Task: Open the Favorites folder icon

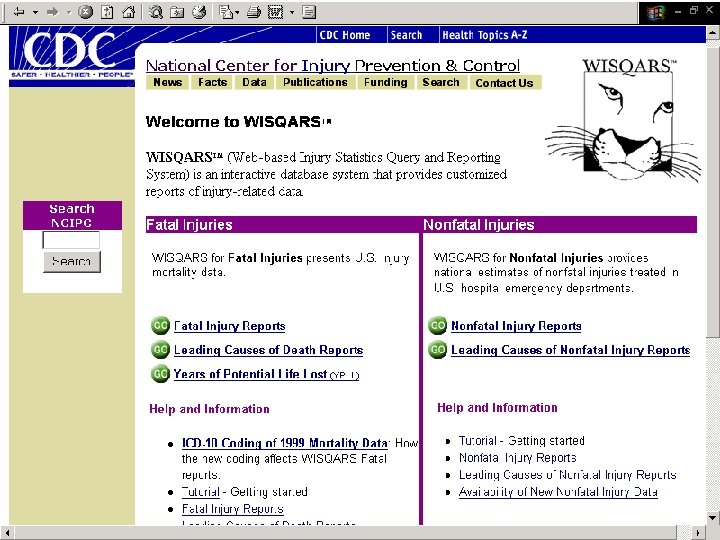Action: click(x=177, y=12)
